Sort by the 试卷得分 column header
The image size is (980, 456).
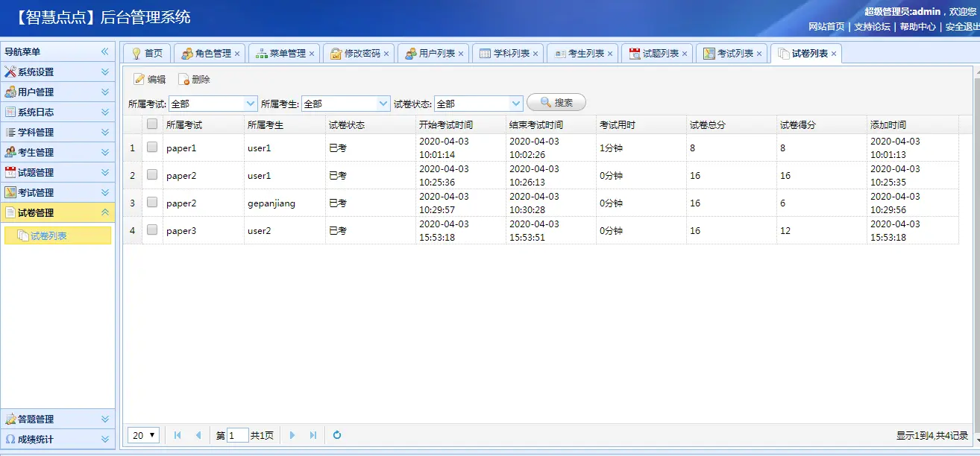(x=821, y=124)
